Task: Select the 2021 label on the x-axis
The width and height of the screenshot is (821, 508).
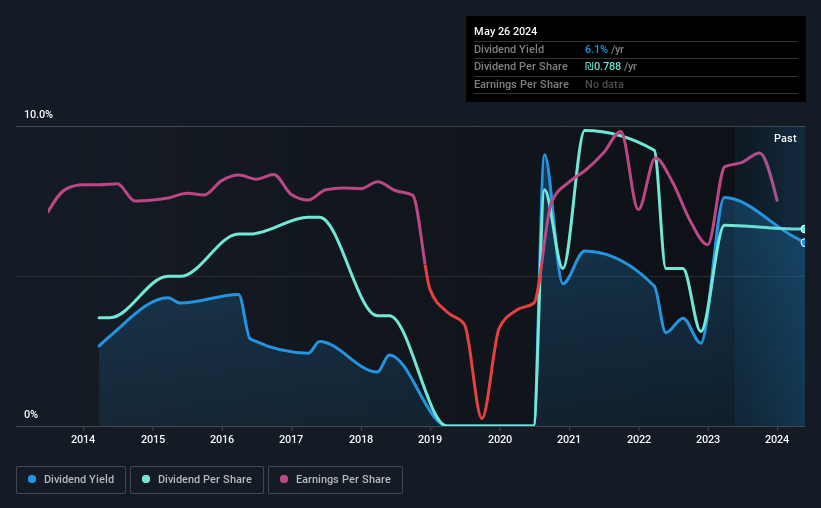Action: [x=569, y=439]
